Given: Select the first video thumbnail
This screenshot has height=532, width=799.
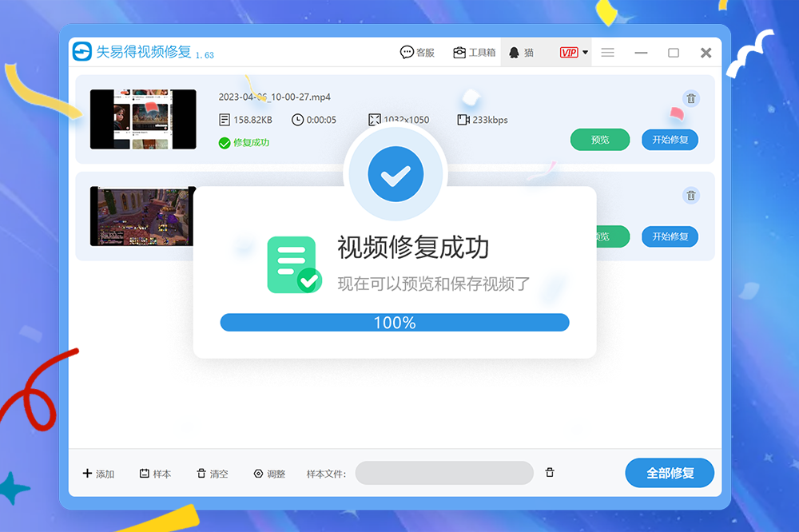Looking at the screenshot, I should (x=143, y=119).
